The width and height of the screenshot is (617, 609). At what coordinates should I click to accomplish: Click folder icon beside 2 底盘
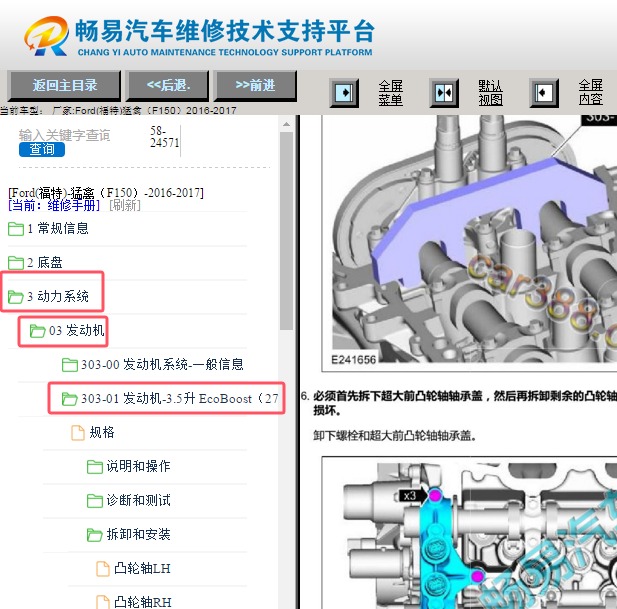[x=16, y=263]
